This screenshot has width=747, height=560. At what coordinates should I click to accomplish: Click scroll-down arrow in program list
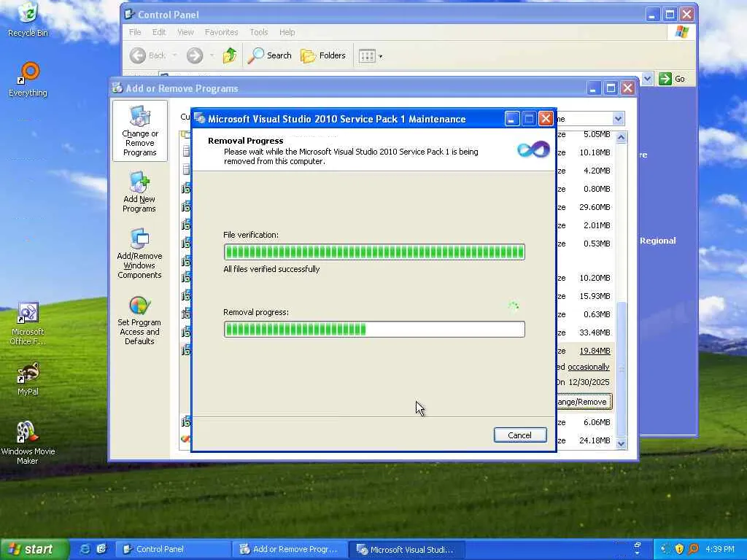pos(621,443)
